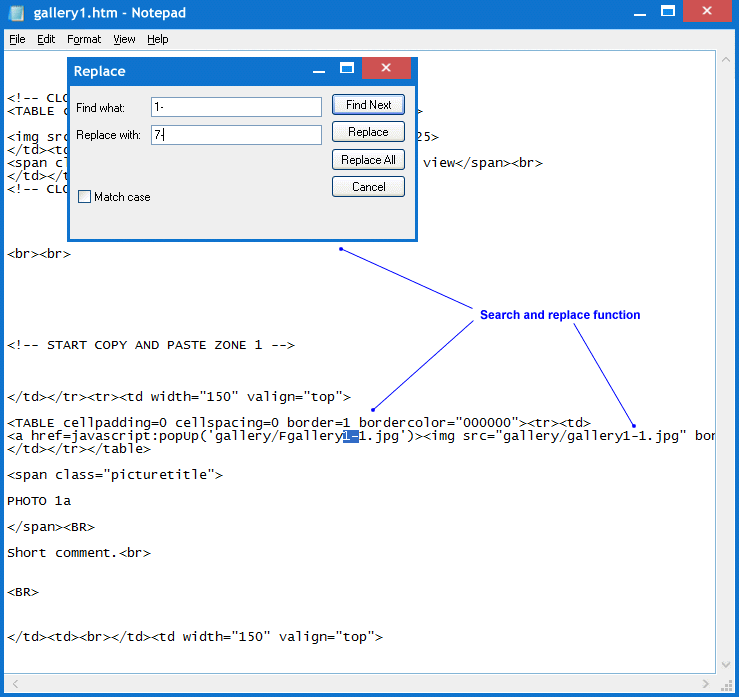Click the lone '<BR>' line
Viewport: 739px width, 697px height.
pos(23,591)
